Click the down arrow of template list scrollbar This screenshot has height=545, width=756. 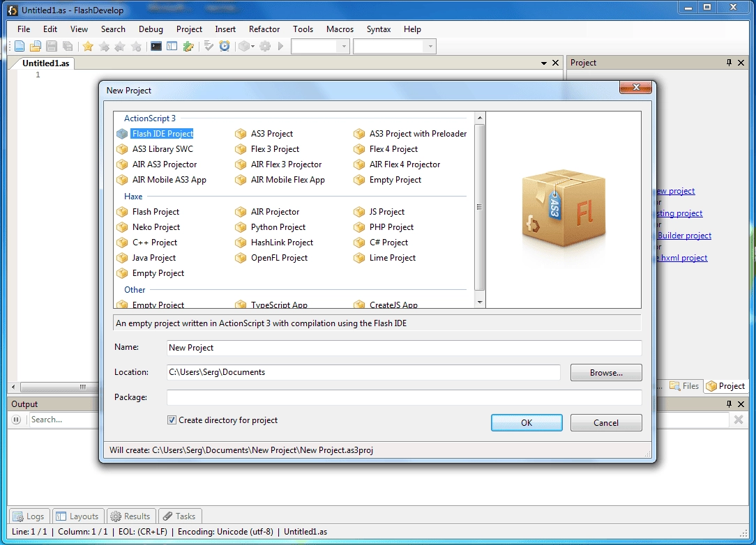(x=479, y=302)
